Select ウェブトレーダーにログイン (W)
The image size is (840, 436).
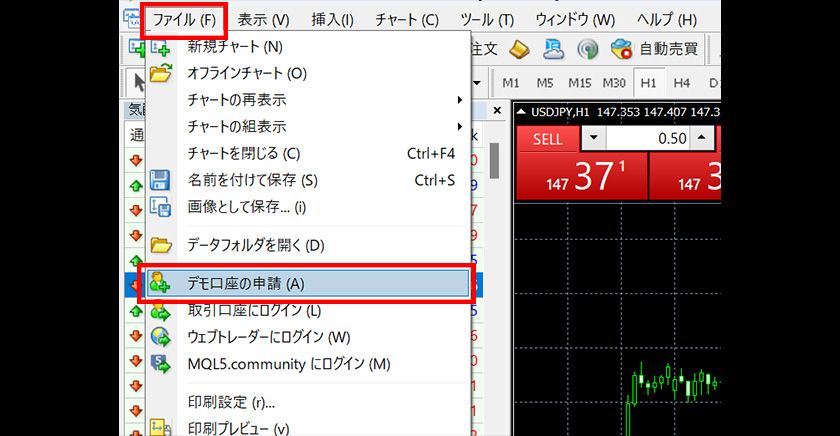(x=308, y=337)
